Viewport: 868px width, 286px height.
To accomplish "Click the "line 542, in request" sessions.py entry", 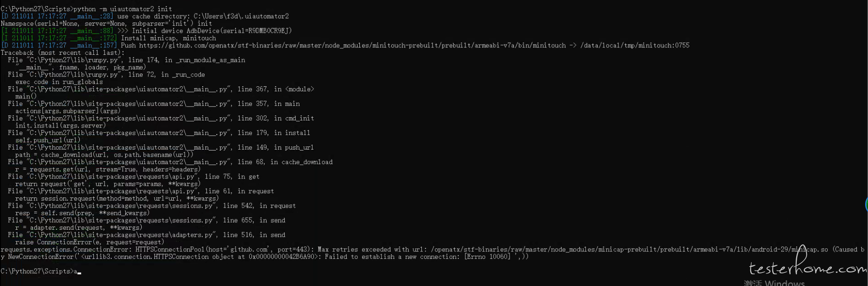I will pyautogui.click(x=259, y=206).
